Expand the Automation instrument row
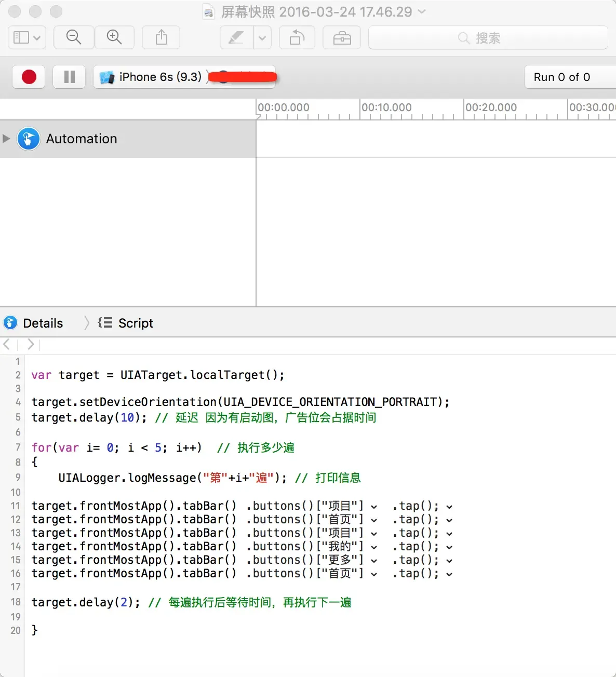 [x=6, y=139]
